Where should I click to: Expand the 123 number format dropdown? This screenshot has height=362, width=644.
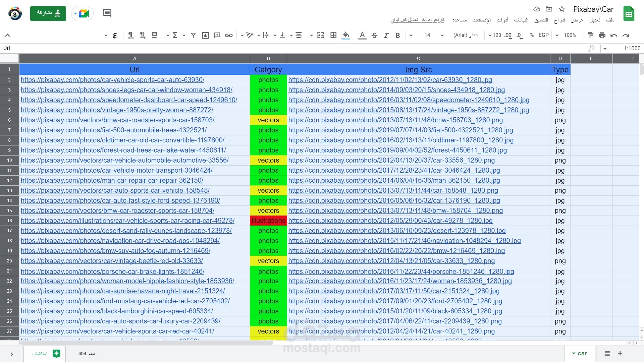[494, 35]
